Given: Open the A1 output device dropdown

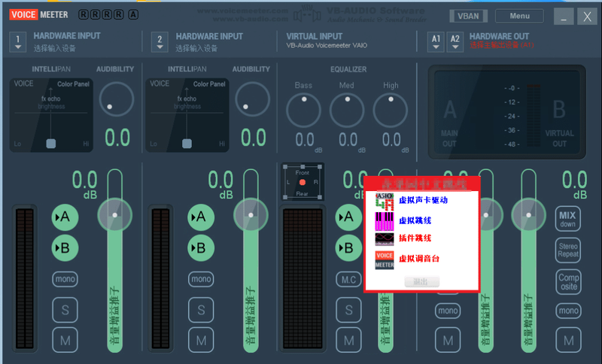Looking at the screenshot, I should [x=436, y=42].
